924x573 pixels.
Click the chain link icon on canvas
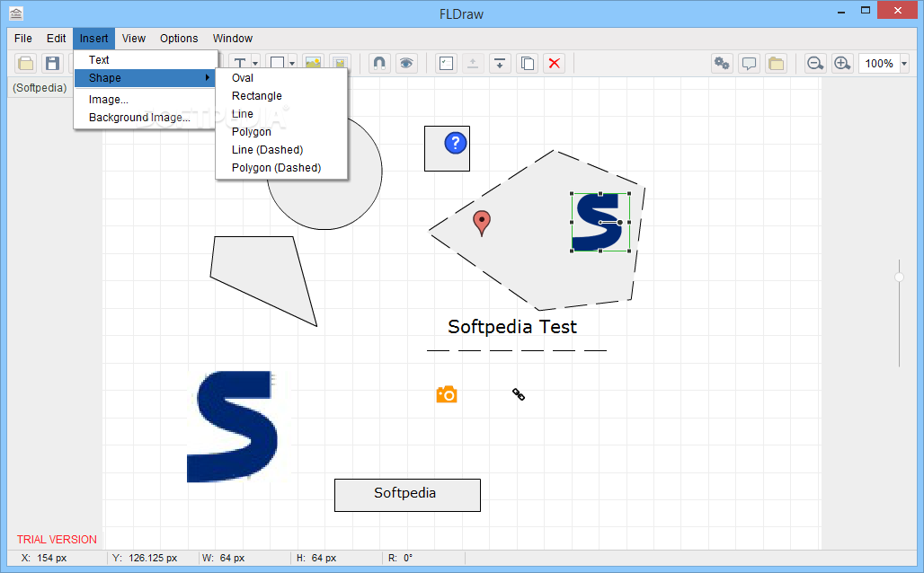pyautogui.click(x=519, y=394)
